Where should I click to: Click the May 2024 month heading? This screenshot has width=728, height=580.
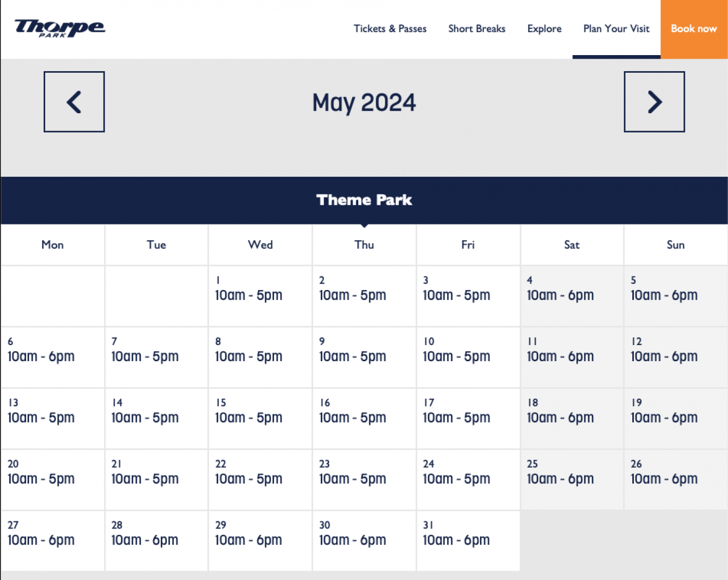pos(364,102)
